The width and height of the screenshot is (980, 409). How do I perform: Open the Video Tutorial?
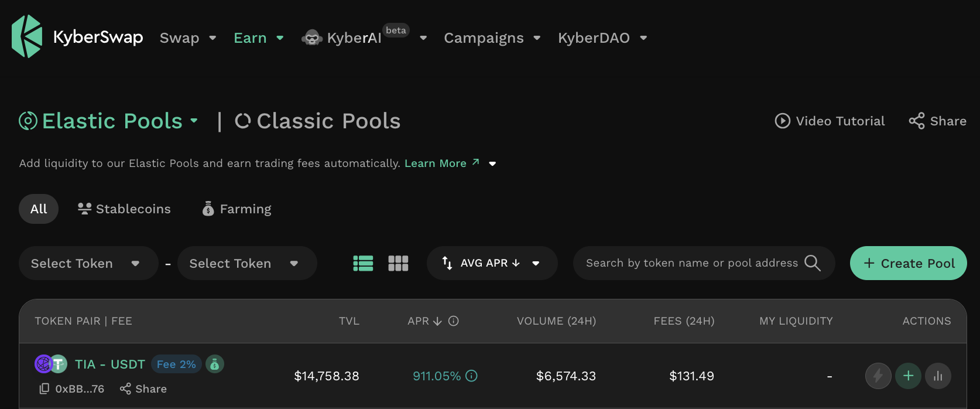[830, 121]
